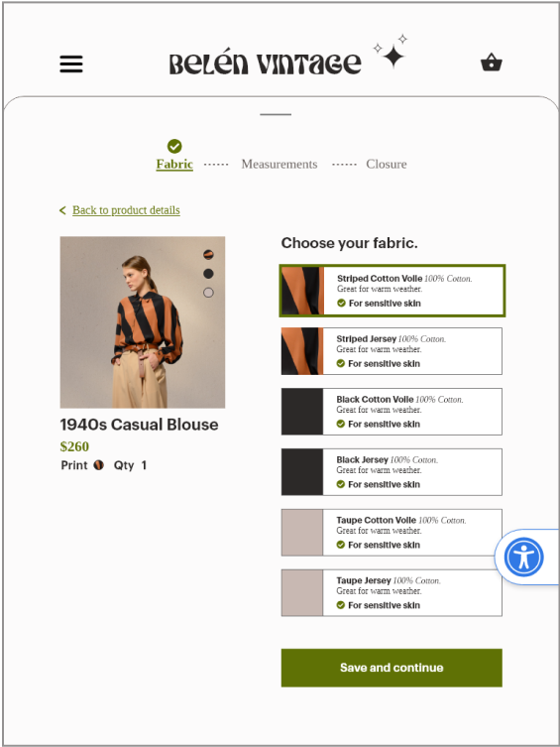Click the green checkmark above Fabric
Screen dimensions: 560x747
[x=174, y=146]
